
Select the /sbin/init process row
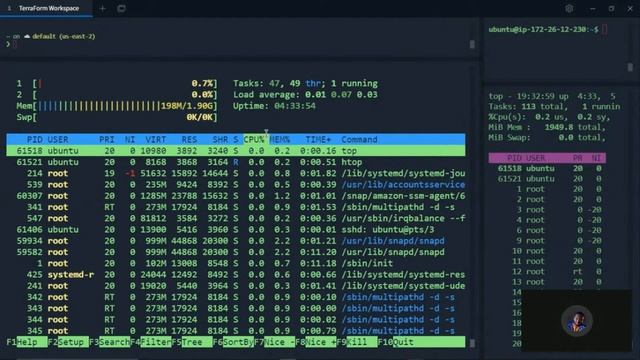click(x=236, y=263)
